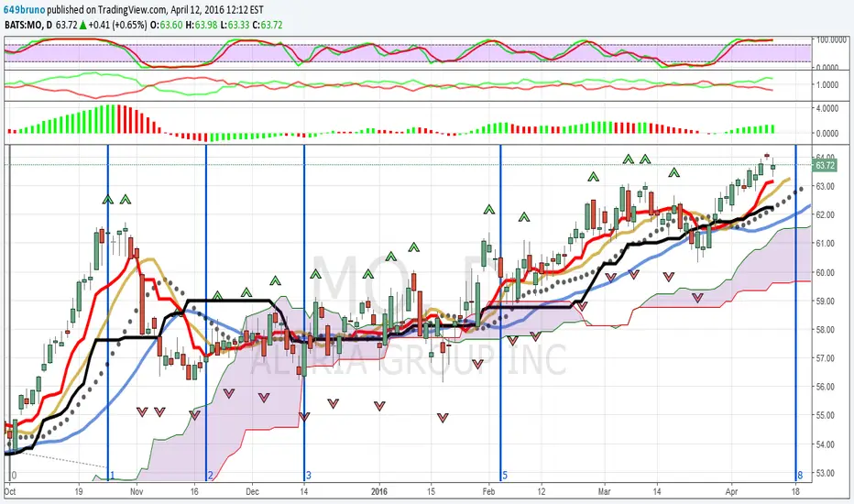Click the 19 date label after Oct

[79, 491]
